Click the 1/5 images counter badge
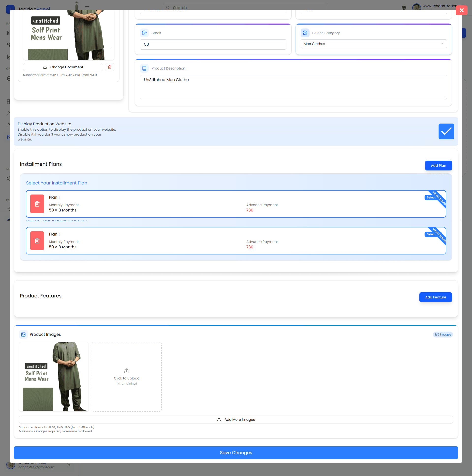 [x=443, y=334]
